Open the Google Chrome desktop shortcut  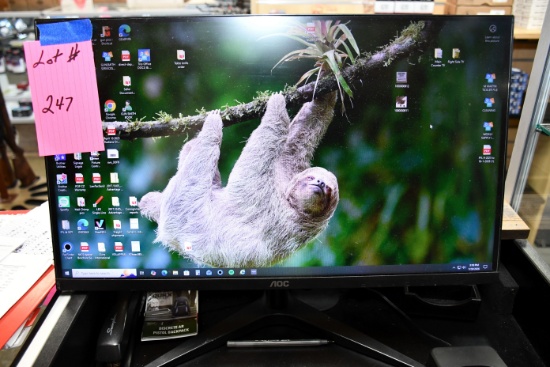[x=110, y=106]
